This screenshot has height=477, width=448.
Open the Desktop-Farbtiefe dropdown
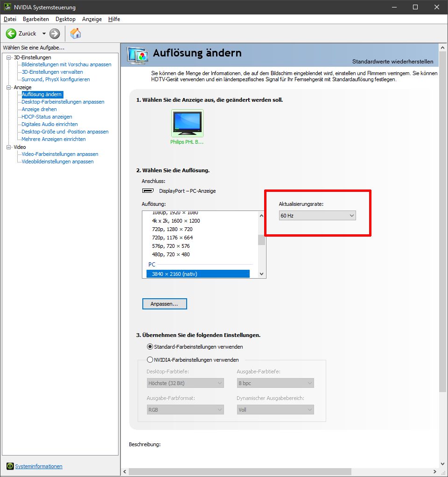point(185,383)
